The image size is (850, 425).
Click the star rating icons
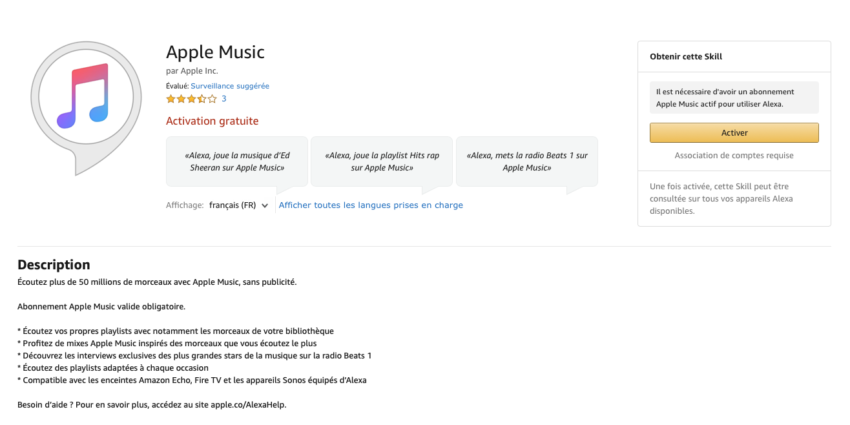click(x=191, y=99)
